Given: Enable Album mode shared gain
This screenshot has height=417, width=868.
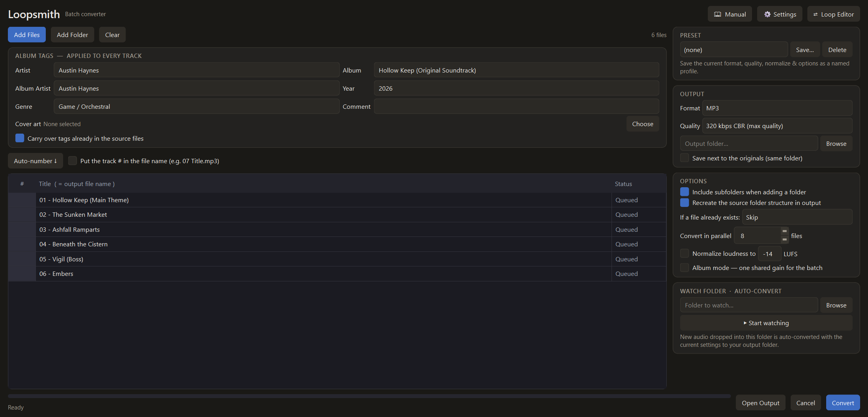Looking at the screenshot, I should pyautogui.click(x=685, y=268).
